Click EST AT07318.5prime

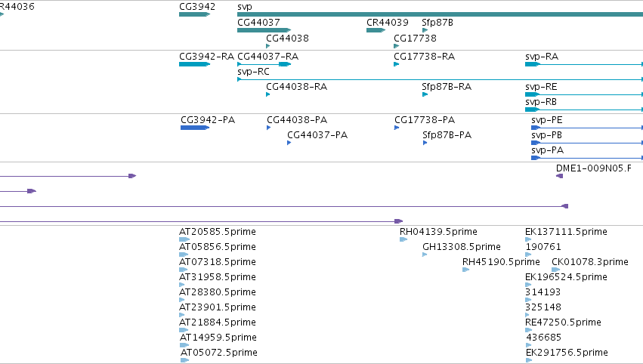(218, 262)
